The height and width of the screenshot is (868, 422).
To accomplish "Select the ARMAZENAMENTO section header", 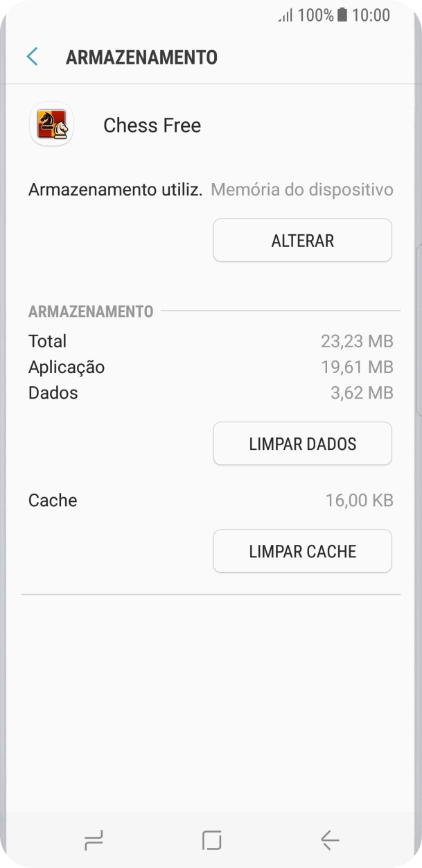I will (91, 312).
